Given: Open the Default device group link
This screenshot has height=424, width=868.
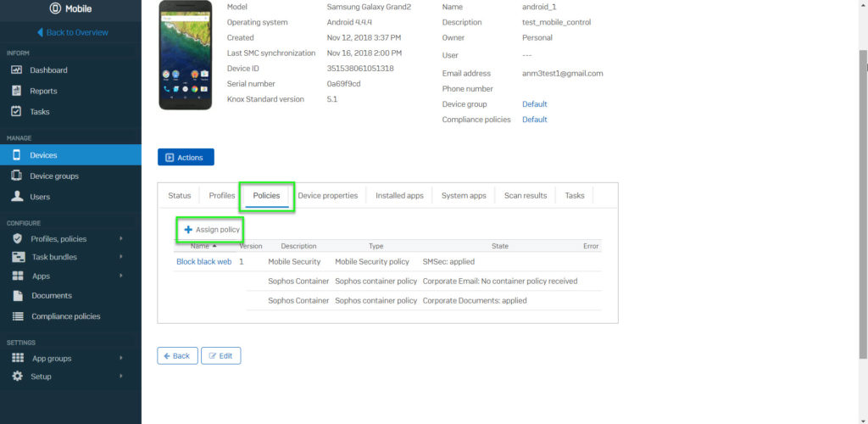Looking at the screenshot, I should point(535,104).
